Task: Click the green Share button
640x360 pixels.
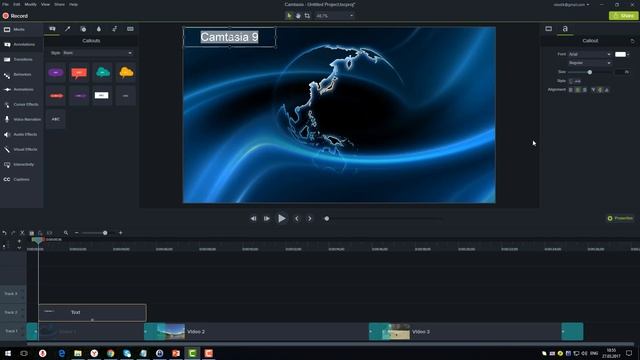Action: coord(624,16)
